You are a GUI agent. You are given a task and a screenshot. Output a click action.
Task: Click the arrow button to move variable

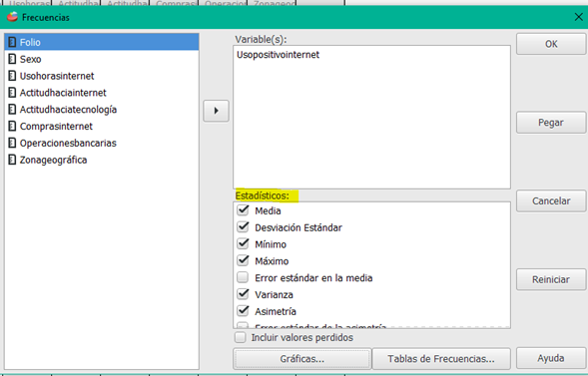[x=216, y=111]
